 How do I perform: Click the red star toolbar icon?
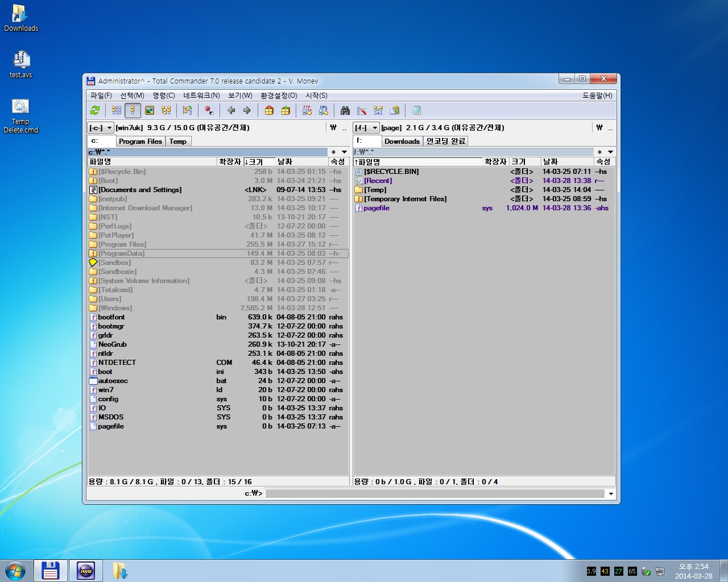click(x=209, y=110)
